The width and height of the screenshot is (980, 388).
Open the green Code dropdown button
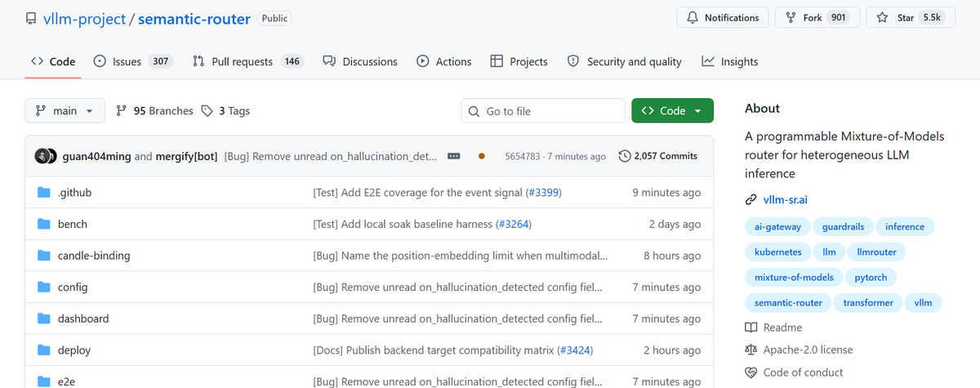(x=672, y=111)
